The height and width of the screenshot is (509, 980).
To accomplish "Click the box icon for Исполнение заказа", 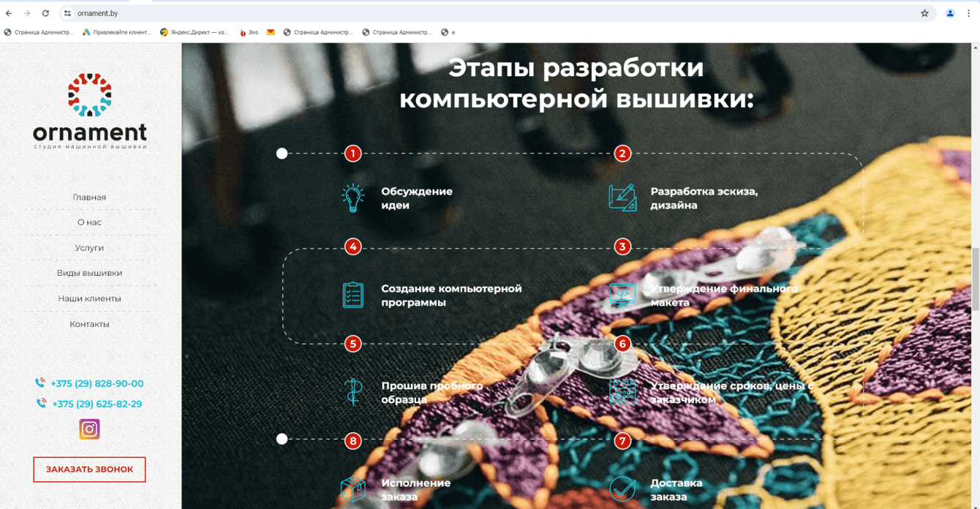I will pos(353,488).
